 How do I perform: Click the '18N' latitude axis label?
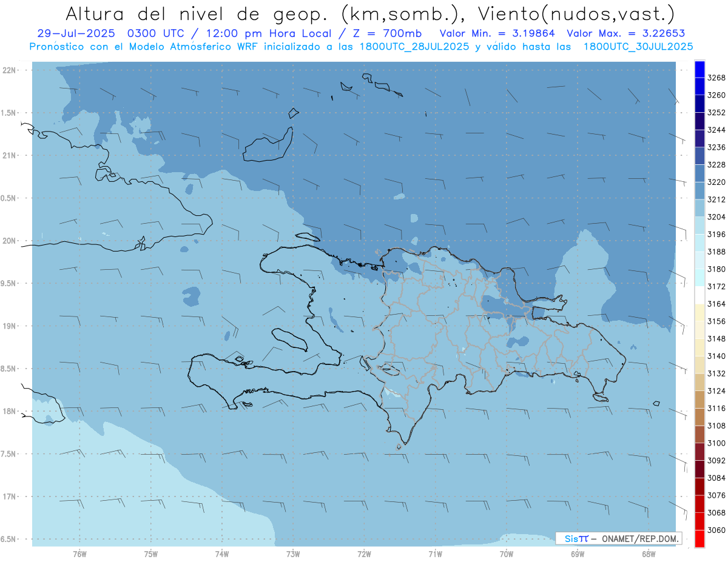pos(9,411)
